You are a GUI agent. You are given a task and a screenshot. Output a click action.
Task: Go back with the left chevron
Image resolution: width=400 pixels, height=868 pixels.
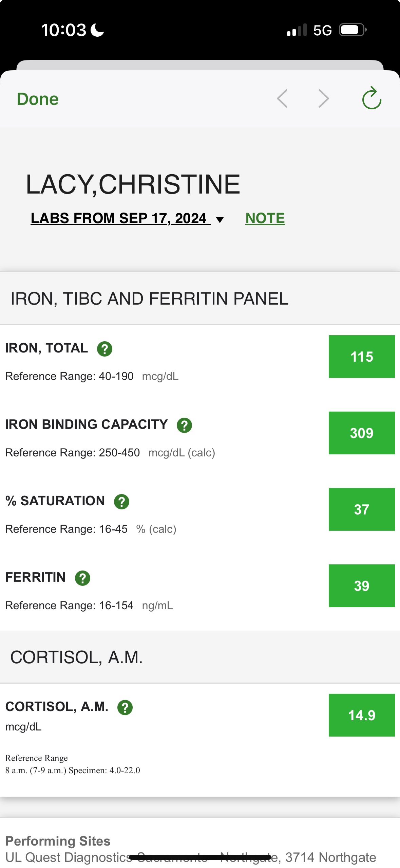click(x=282, y=99)
